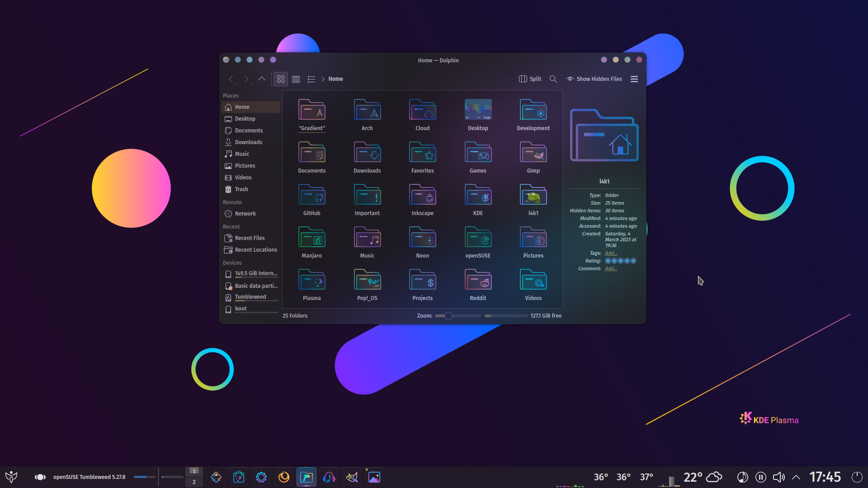Image resolution: width=868 pixels, height=488 pixels.
Task: Toggle Split view
Action: pos(530,79)
